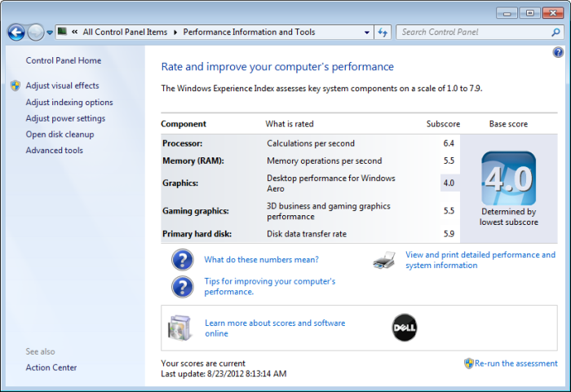Open Advanced tools

tap(55, 150)
